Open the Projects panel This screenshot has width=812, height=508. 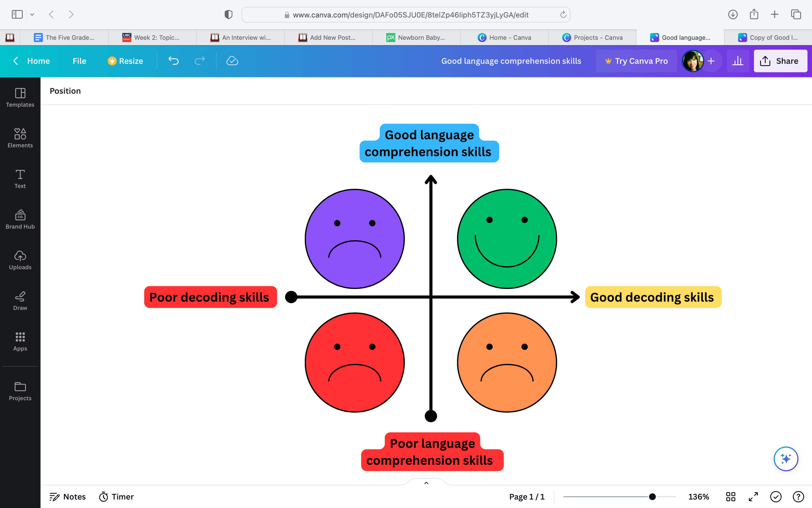point(20,391)
